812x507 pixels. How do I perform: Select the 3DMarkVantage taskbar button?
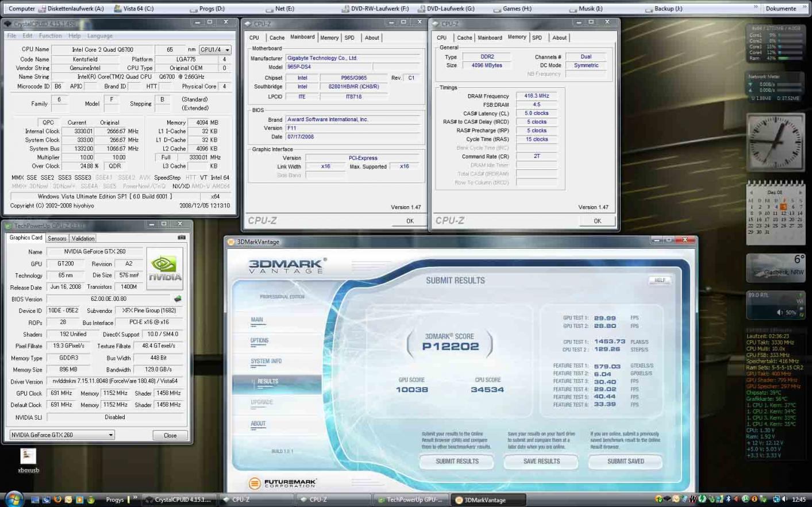click(488, 500)
